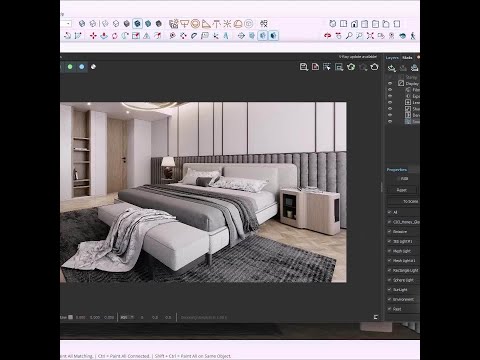Image resolution: width=480 pixels, height=360 pixels.
Task: Select the Move tool with red arrows
Action: coord(93,36)
